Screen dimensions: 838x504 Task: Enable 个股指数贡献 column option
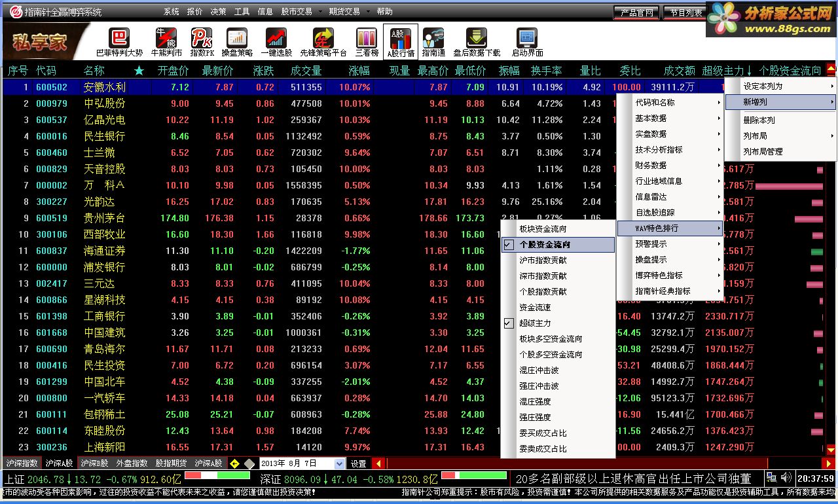point(558,292)
